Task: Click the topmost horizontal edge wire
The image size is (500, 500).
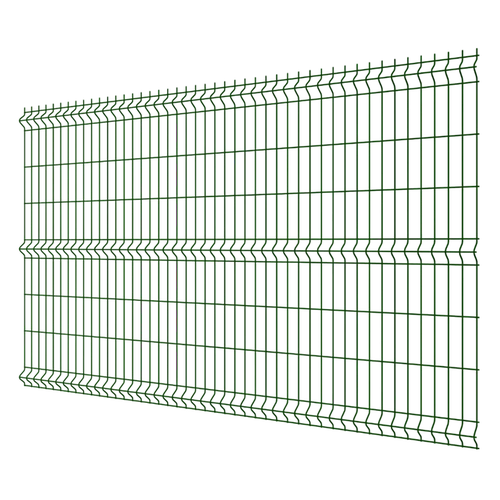Action: (x=250, y=84)
